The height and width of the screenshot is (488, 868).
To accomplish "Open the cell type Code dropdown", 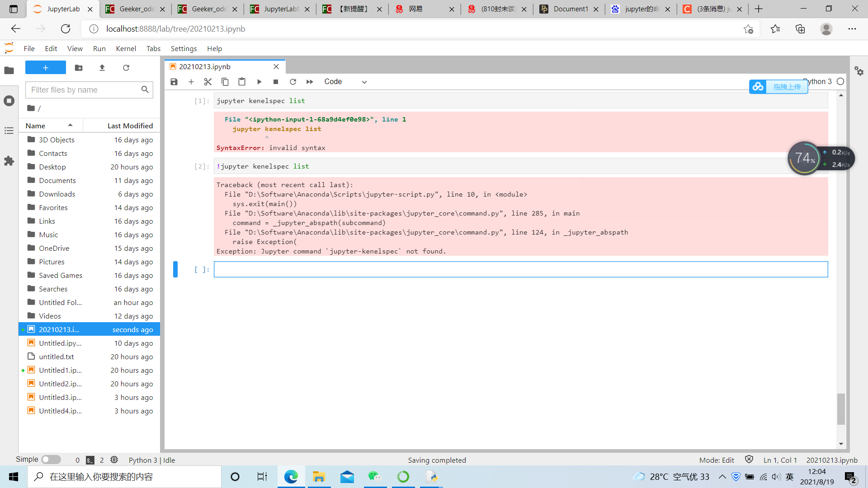I will pos(345,82).
